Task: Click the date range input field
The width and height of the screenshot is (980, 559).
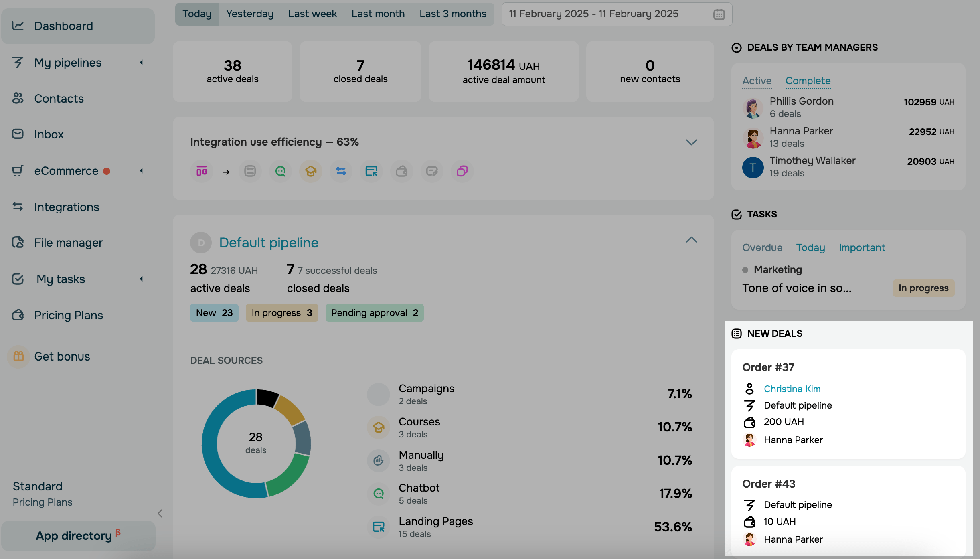Action: 593,14
